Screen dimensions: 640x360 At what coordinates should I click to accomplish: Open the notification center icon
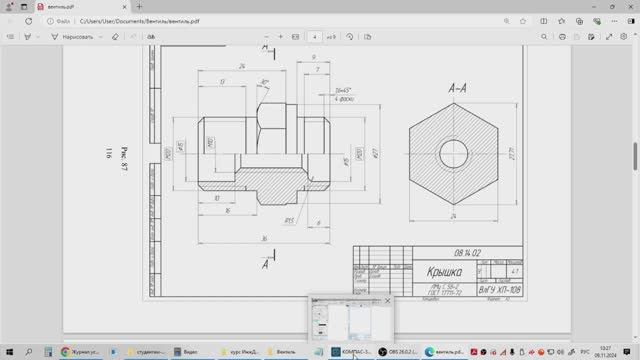tap(627, 351)
